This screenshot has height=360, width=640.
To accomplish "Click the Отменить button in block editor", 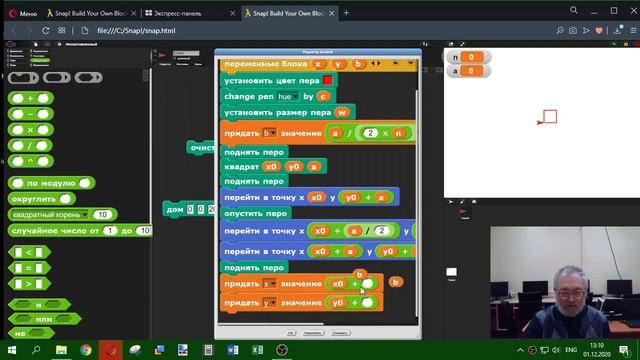I will tap(340, 333).
